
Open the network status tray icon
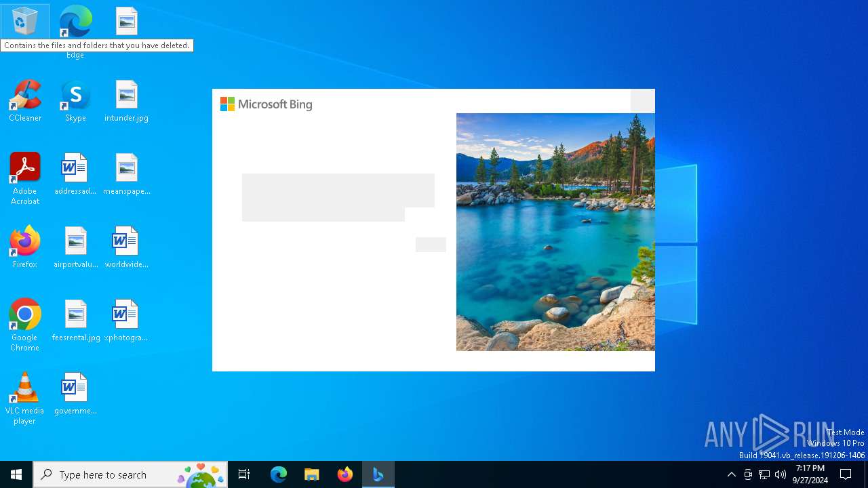click(764, 474)
